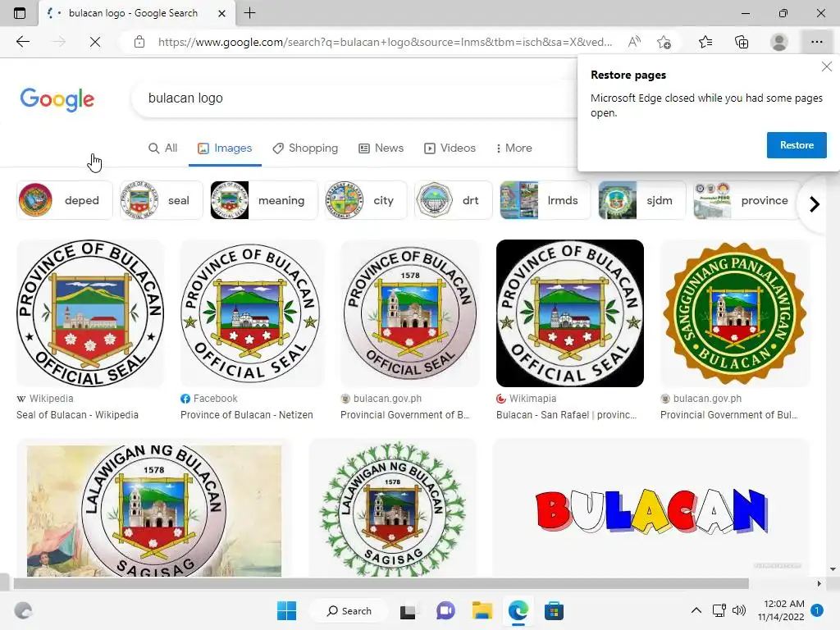The height and width of the screenshot is (630, 840).
Task: Open the green leaf-bordered Sagisag seal image
Action: pyautogui.click(x=392, y=509)
